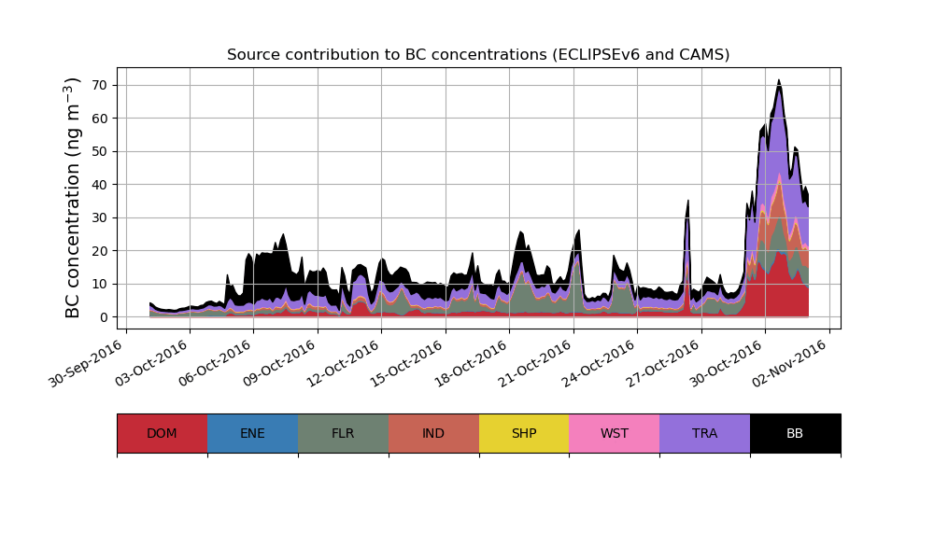
Task: Click the BC concentration y-axis label
Action: click(x=73, y=197)
